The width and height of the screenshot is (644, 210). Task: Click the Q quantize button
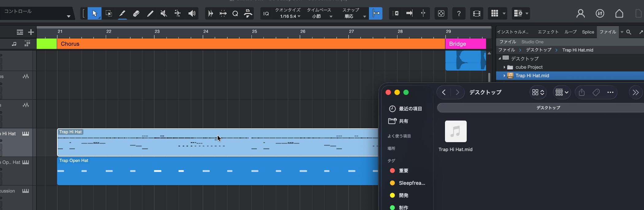pos(235,14)
